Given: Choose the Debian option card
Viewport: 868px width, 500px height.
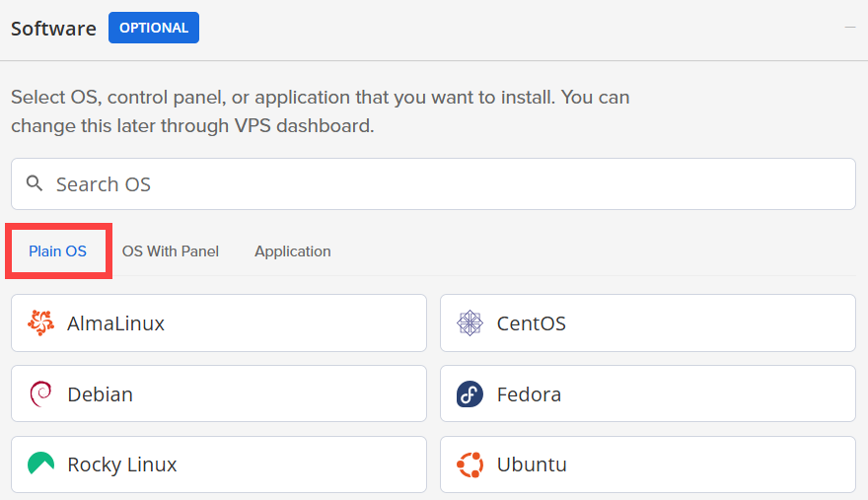Looking at the screenshot, I should pos(219,393).
